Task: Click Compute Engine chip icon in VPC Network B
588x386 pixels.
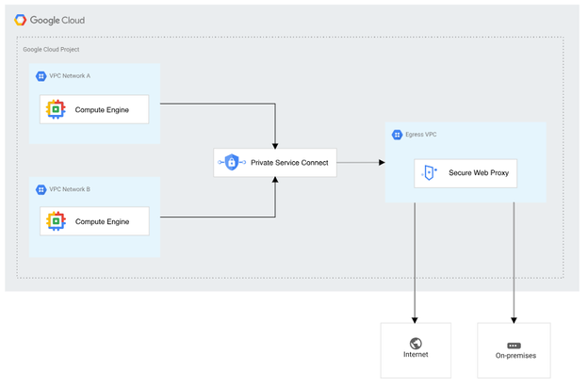Action: coord(56,221)
